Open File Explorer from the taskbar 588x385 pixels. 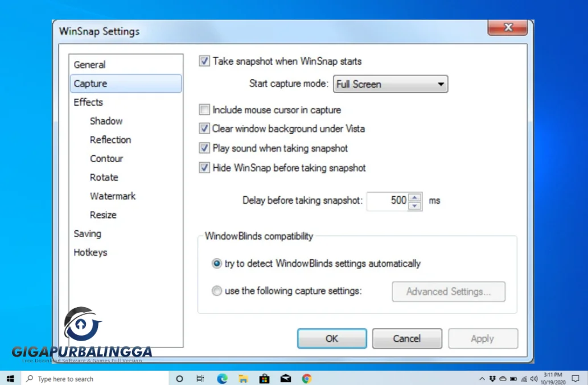coord(243,379)
